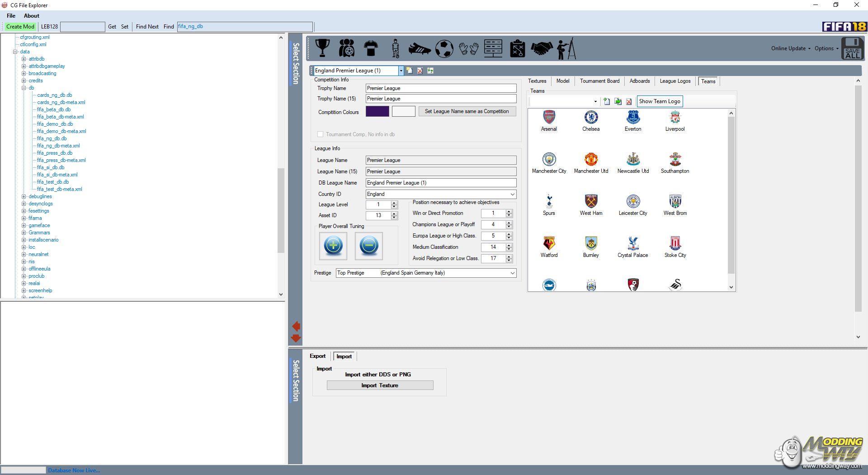Open the Prestige combo box
Screen dimensions: 868x475
click(x=512, y=273)
